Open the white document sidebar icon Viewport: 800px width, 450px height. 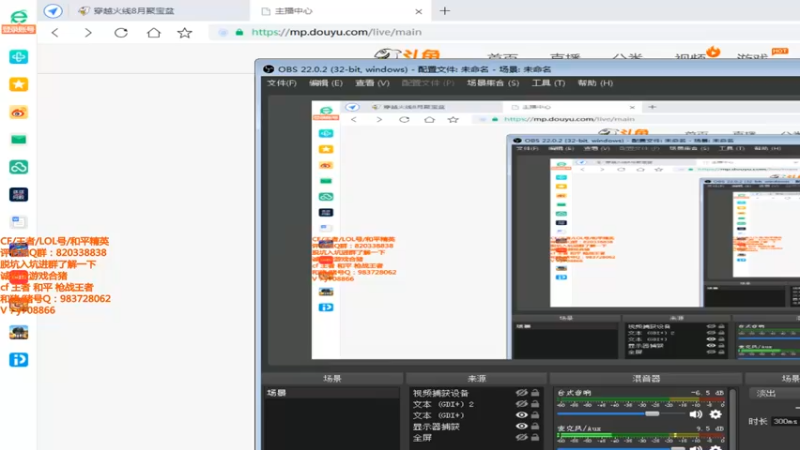coord(18,221)
